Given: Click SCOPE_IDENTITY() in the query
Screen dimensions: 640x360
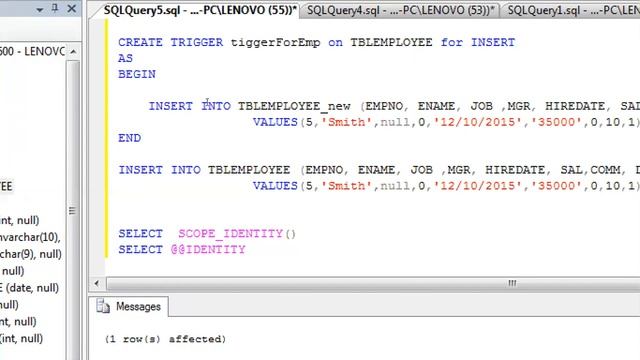Looking at the screenshot, I should coord(237,234).
